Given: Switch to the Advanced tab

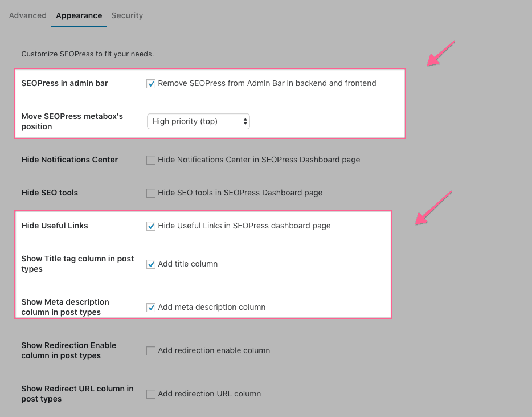Looking at the screenshot, I should pyautogui.click(x=27, y=15).
